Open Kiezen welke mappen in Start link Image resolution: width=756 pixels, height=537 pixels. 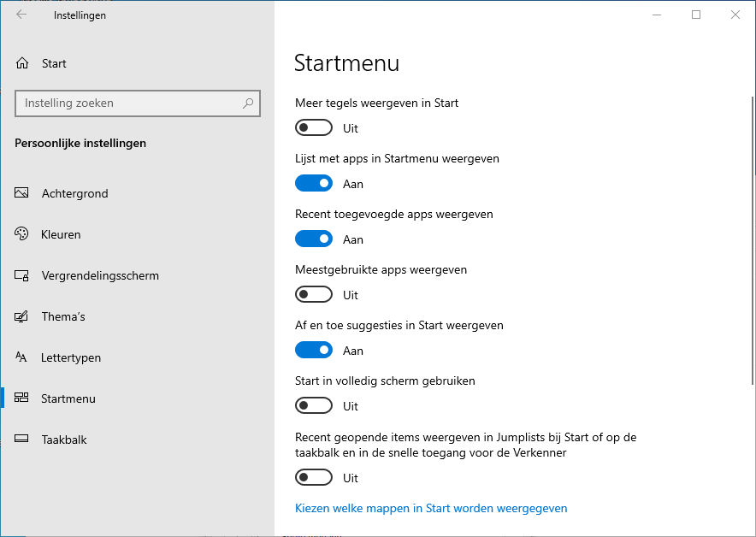coord(431,508)
